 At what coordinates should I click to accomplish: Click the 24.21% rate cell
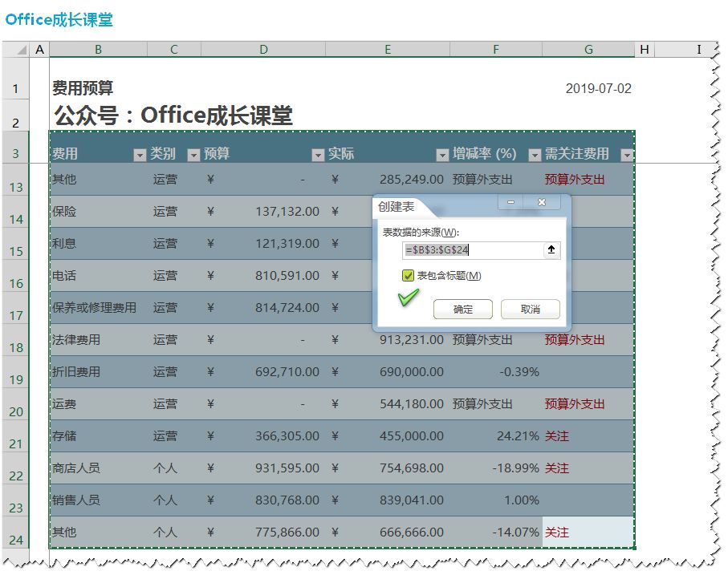pos(518,436)
